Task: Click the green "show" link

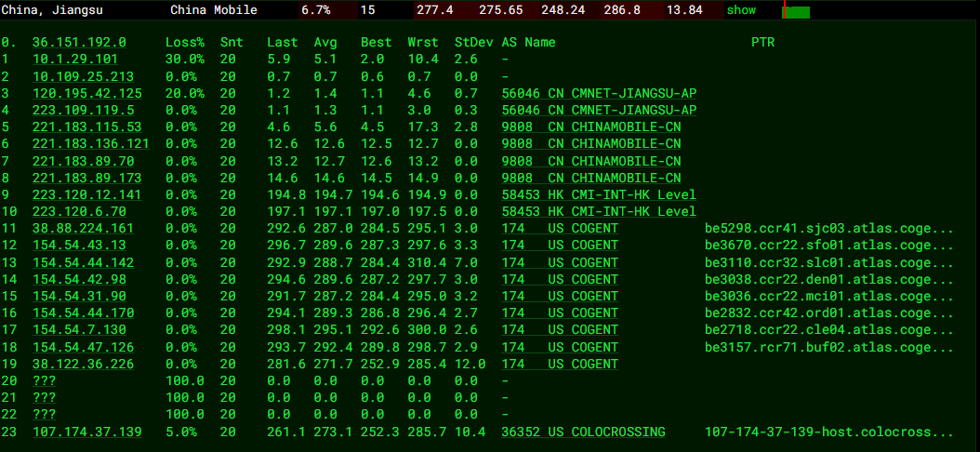Action: tap(741, 10)
